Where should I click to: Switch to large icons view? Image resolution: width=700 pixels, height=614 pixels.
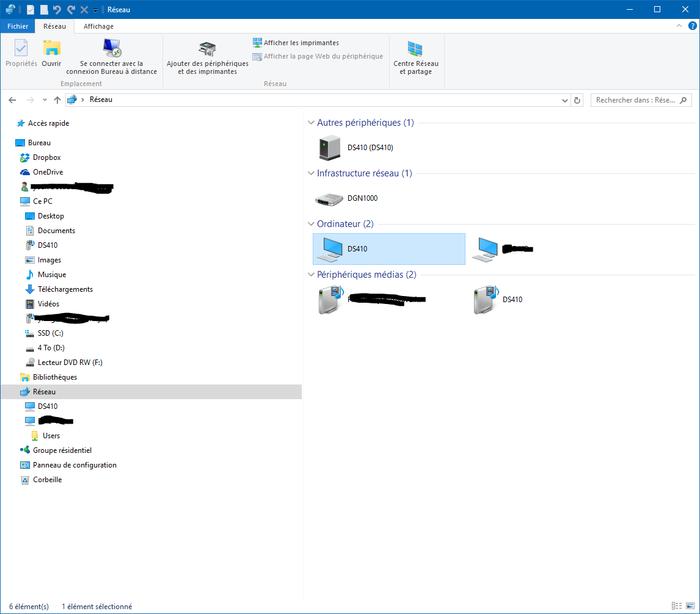click(x=690, y=605)
